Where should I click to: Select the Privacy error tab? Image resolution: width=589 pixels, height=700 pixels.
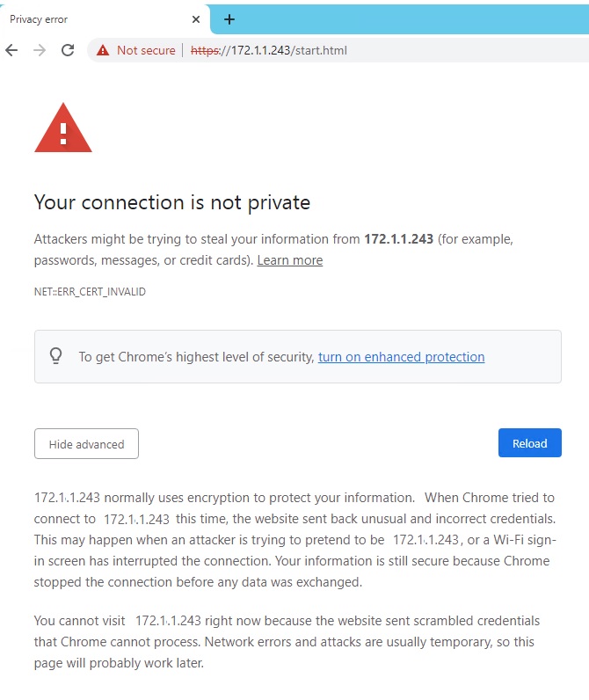88,19
